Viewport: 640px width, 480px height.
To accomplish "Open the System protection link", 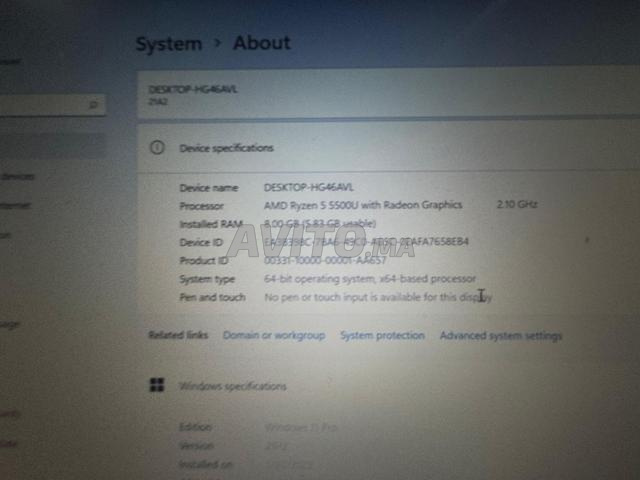I will click(x=382, y=336).
